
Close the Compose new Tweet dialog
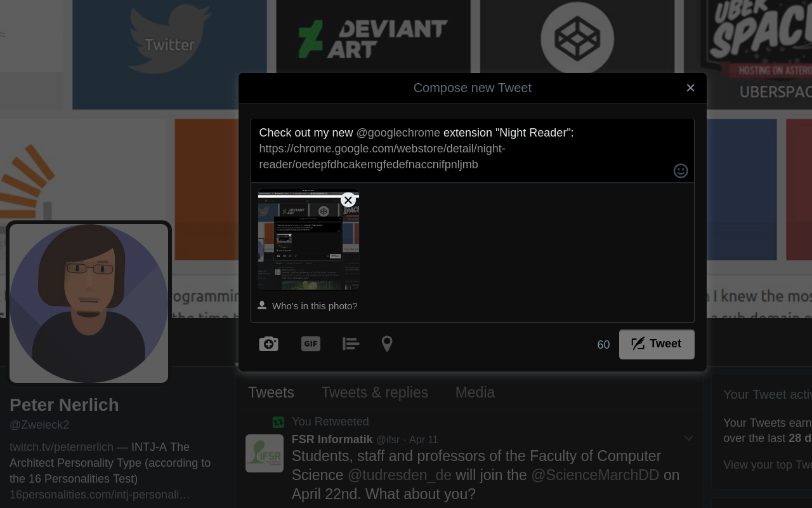tap(691, 88)
